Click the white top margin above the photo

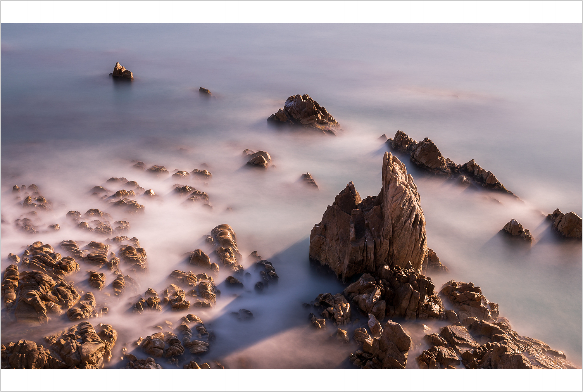click(x=291, y=12)
